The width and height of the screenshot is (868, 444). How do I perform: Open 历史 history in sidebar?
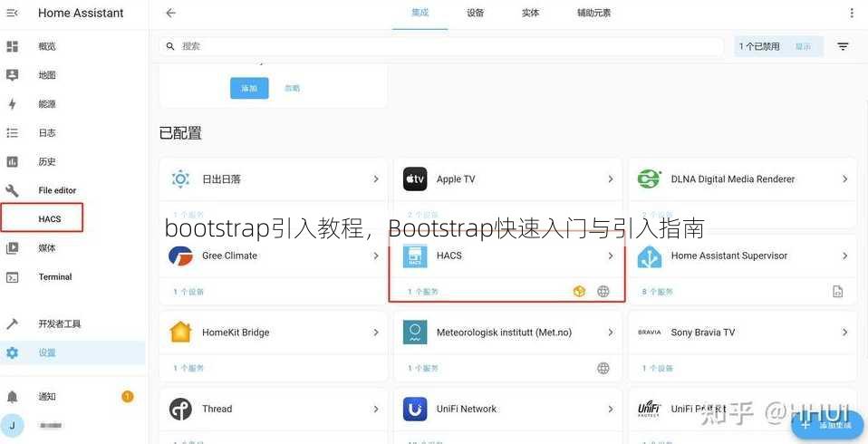(47, 161)
